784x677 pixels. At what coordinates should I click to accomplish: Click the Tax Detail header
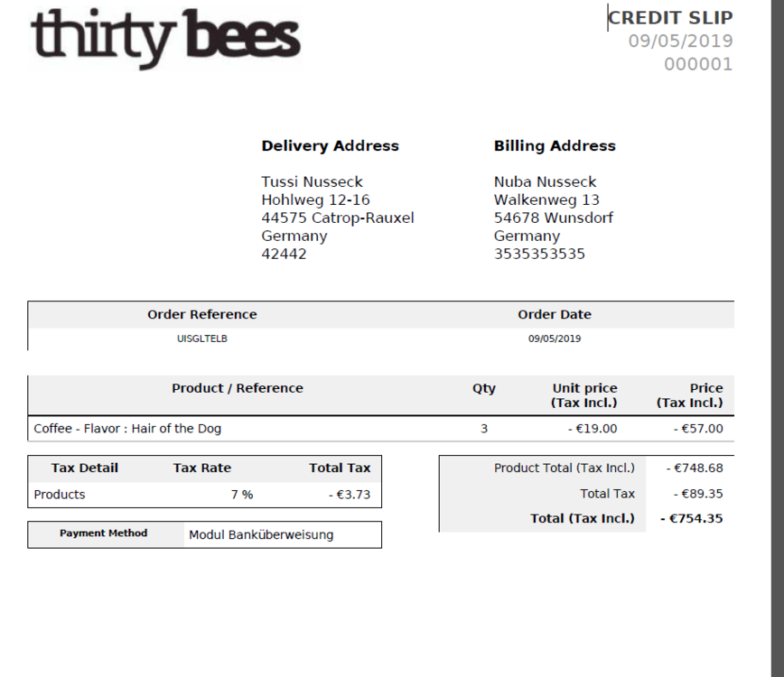coord(85,468)
